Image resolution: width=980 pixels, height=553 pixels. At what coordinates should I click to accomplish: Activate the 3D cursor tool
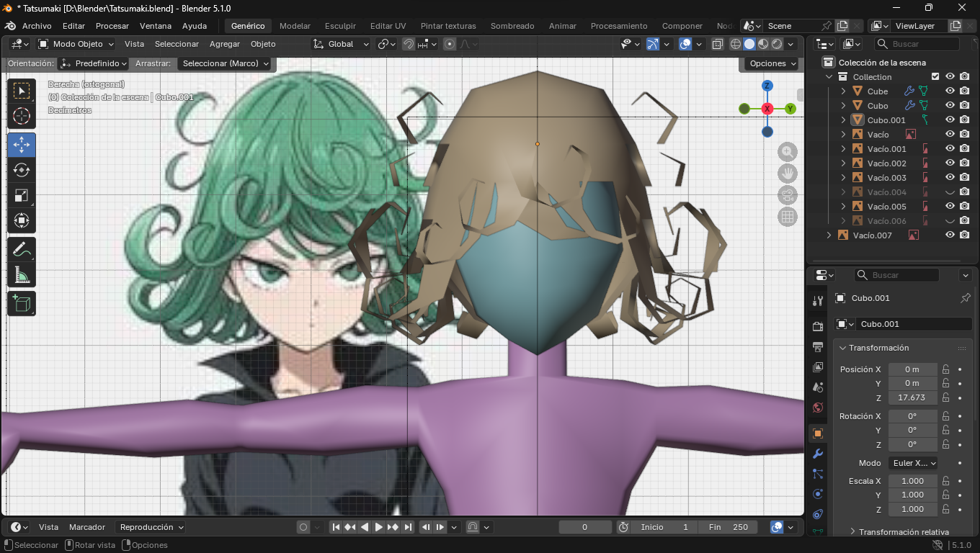coord(22,117)
